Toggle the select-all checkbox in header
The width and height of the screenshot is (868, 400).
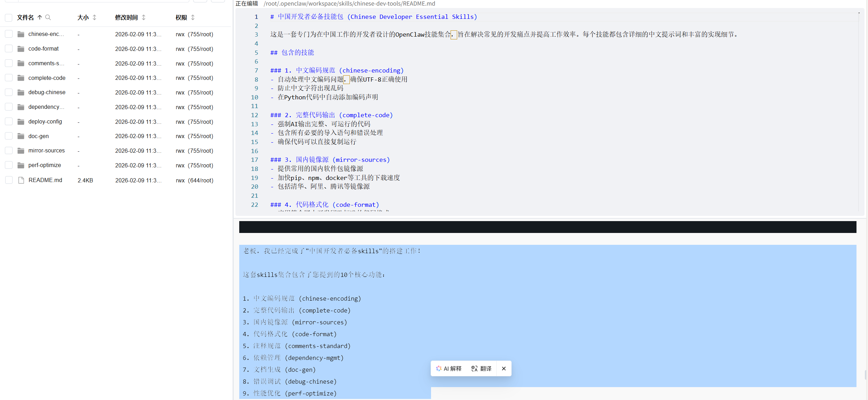pyautogui.click(x=8, y=17)
